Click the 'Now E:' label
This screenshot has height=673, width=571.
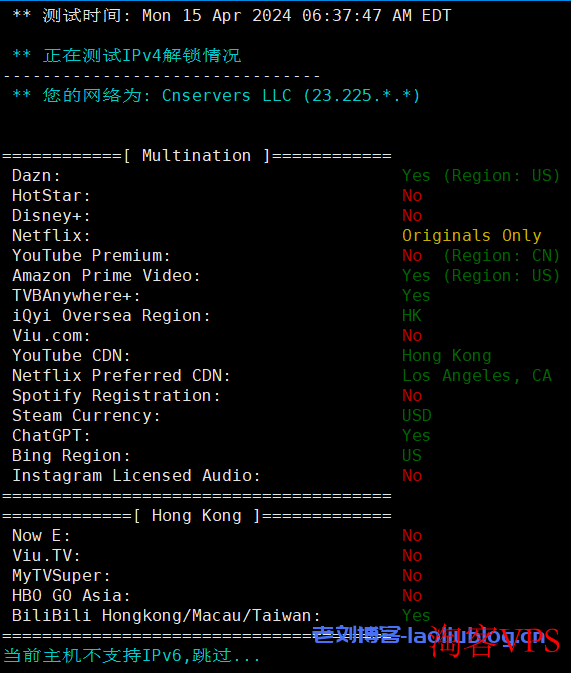[x=41, y=535]
